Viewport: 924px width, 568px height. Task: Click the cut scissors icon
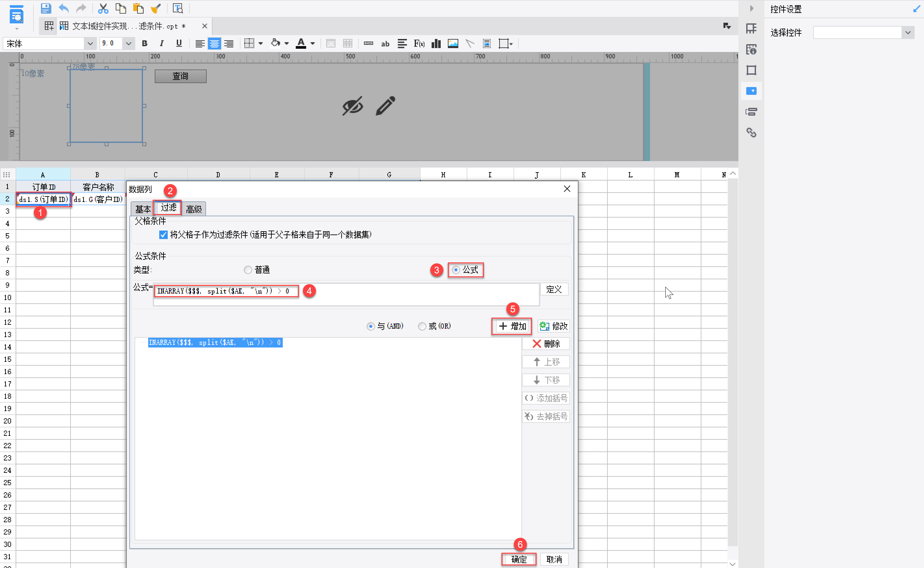tap(103, 8)
